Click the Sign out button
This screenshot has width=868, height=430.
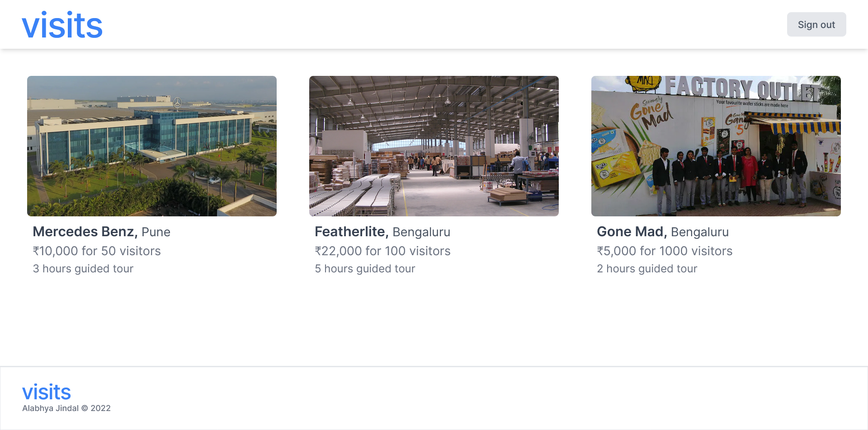pos(816,25)
